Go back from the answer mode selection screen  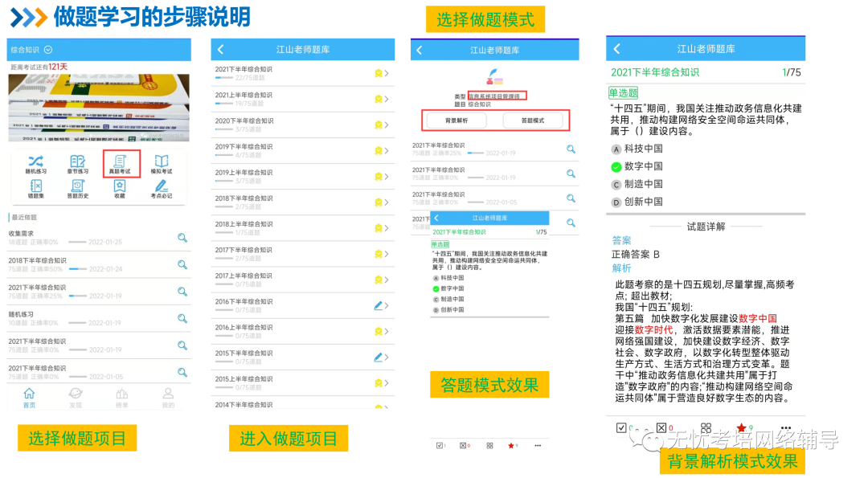(x=420, y=50)
